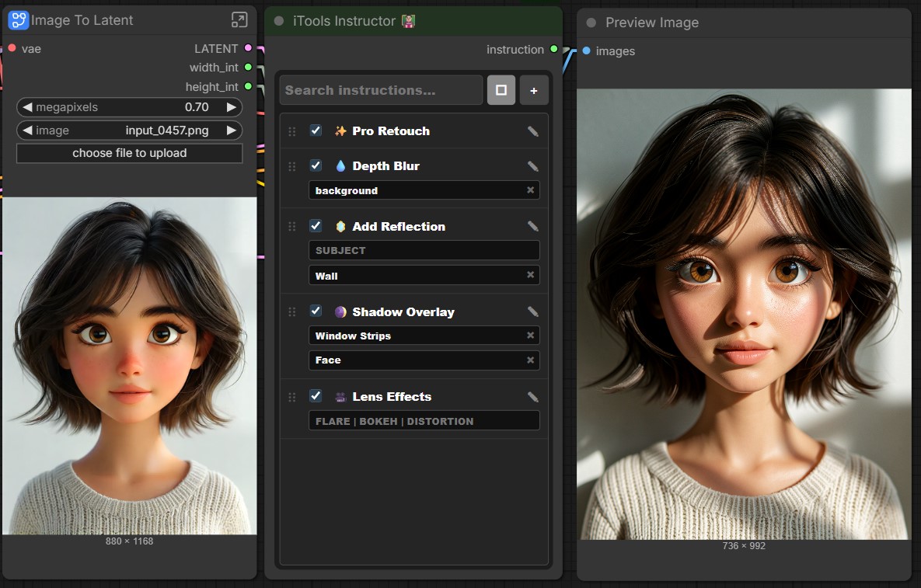
Task: Clear the Window Strips tag
Action: [530, 335]
